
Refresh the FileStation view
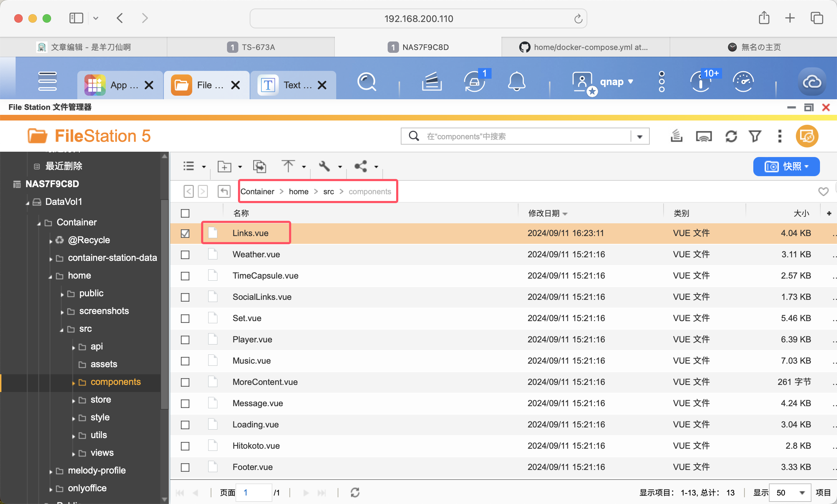[731, 136]
